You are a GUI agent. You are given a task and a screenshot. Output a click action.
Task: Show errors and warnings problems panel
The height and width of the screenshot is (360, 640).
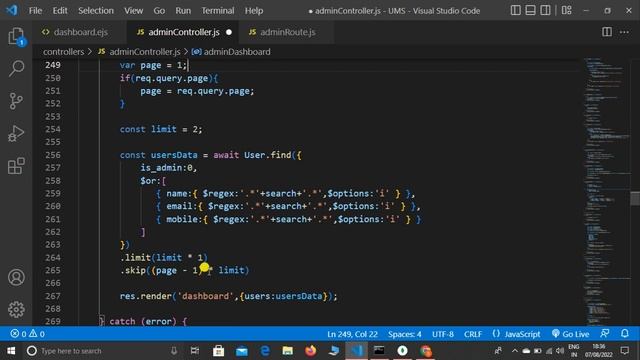[x=27, y=334]
